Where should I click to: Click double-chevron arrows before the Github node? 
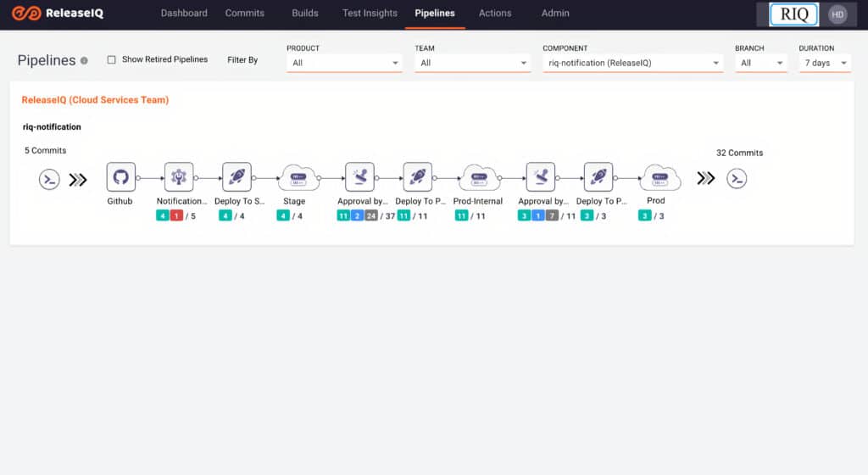point(78,179)
